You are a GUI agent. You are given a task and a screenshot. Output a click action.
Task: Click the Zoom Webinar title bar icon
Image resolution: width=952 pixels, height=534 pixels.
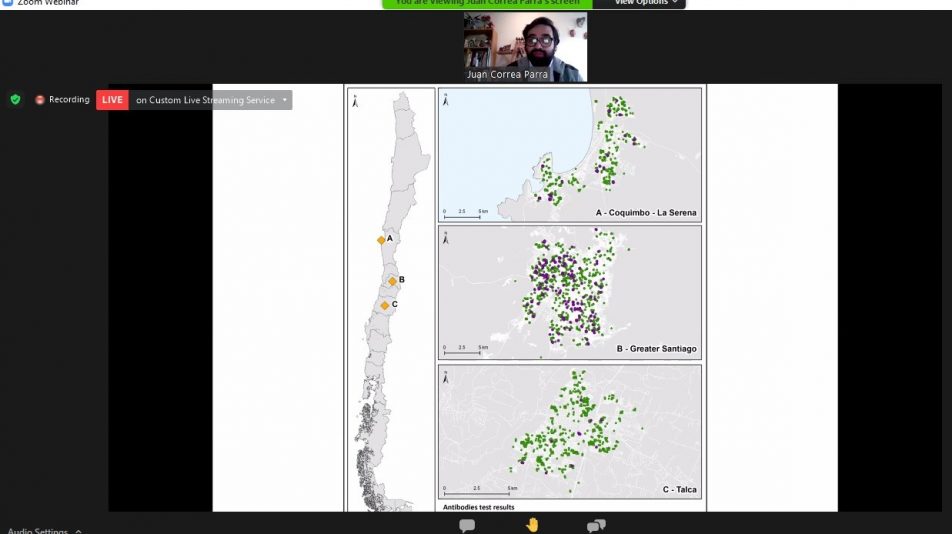coord(7,3)
